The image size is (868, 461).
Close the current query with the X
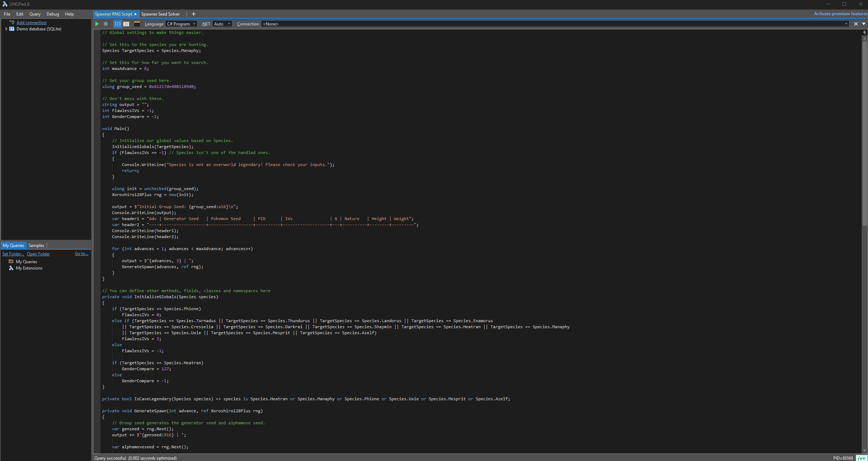pyautogui.click(x=856, y=24)
